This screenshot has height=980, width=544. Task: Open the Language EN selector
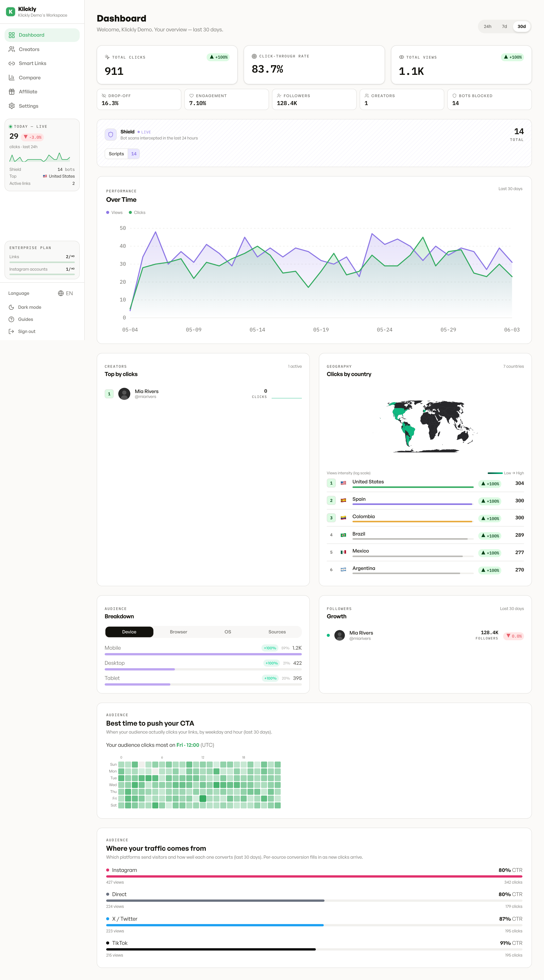[x=65, y=293]
